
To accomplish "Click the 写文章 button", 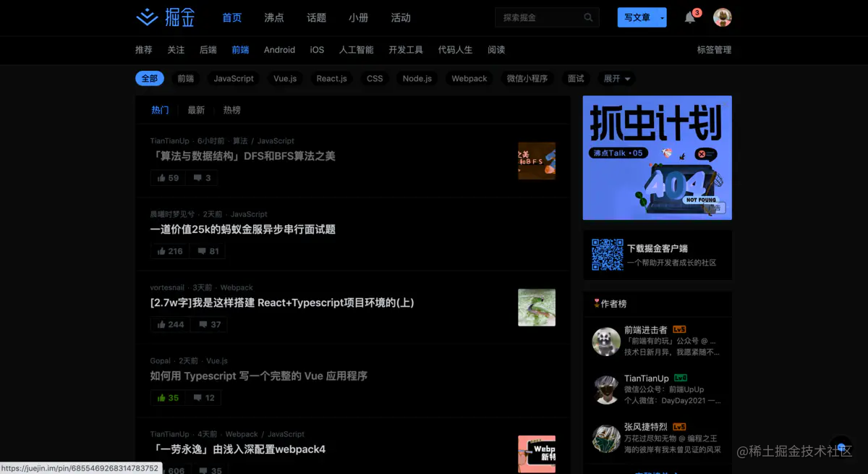I will (x=637, y=17).
